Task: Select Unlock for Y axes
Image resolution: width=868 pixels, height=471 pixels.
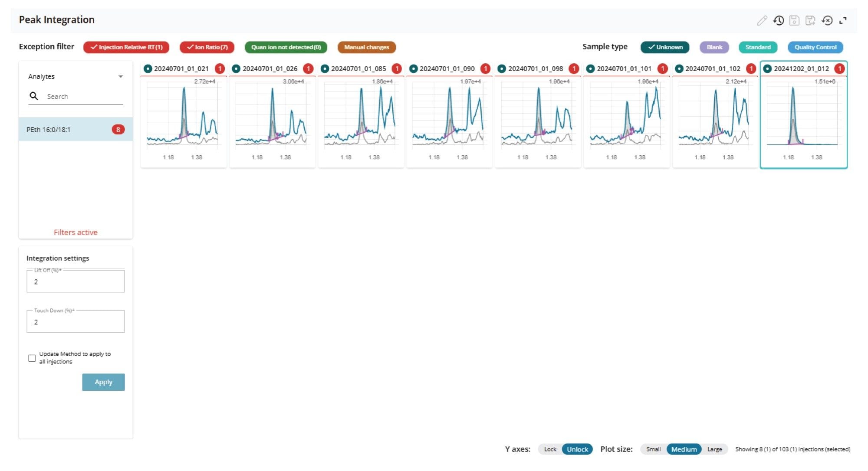Action: click(x=577, y=449)
